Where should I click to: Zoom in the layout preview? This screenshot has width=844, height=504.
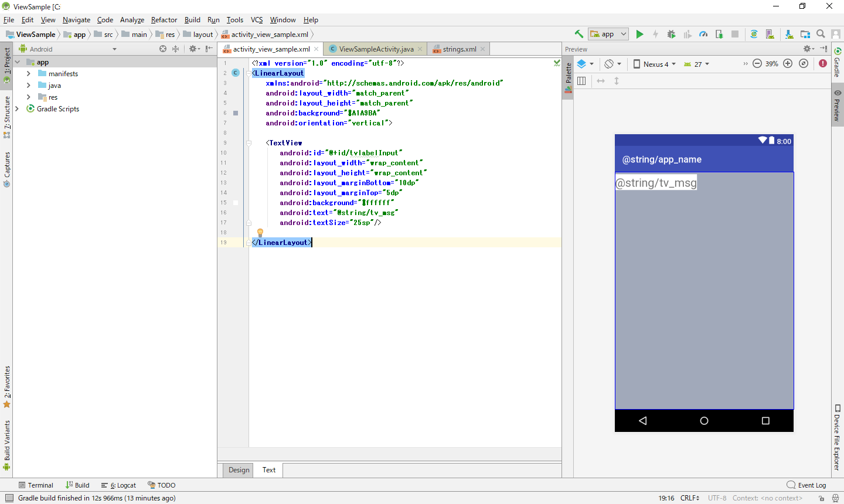[x=788, y=64]
